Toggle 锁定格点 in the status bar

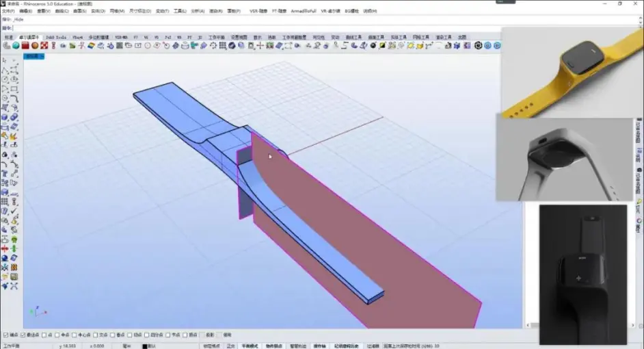point(211,346)
